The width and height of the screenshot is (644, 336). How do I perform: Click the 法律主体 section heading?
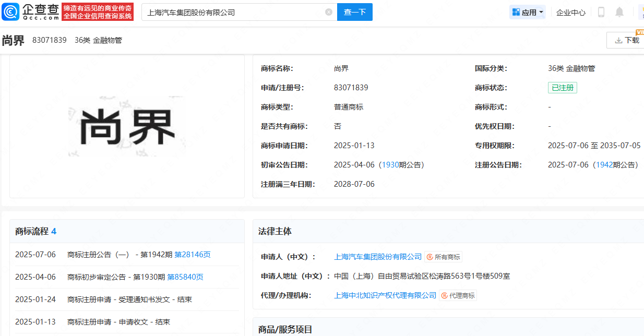coord(275,231)
